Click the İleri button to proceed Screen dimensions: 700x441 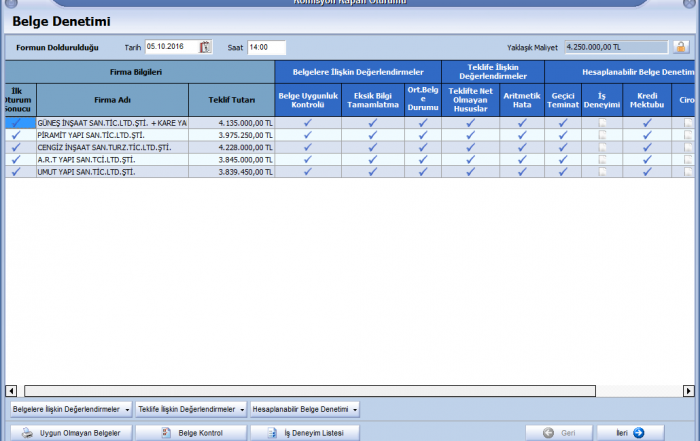point(629,433)
